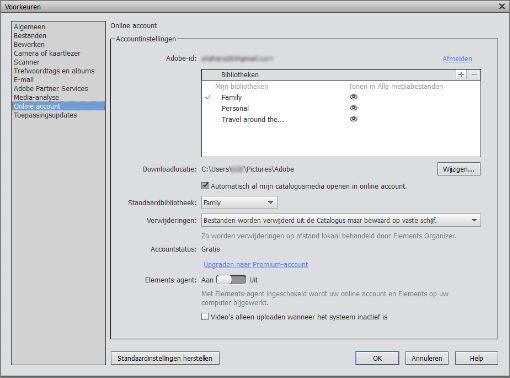Image resolution: width=510 pixels, height=378 pixels.
Task: Open the Standaardbibliotheek dropdown
Action: coord(239,202)
